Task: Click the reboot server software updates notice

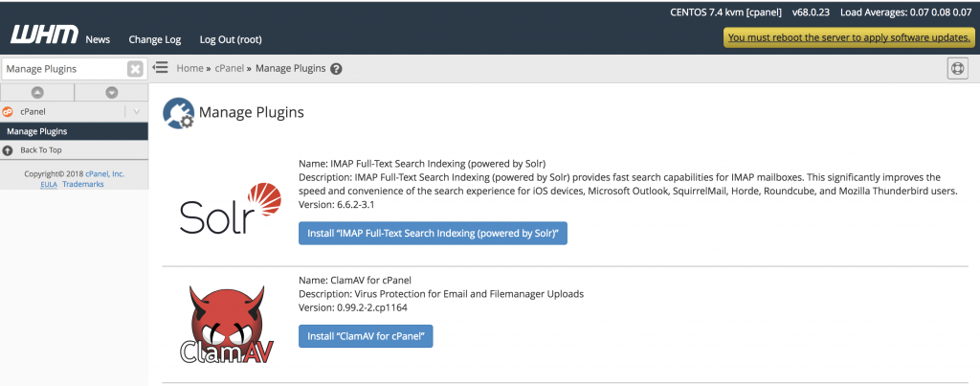Action: tap(849, 37)
